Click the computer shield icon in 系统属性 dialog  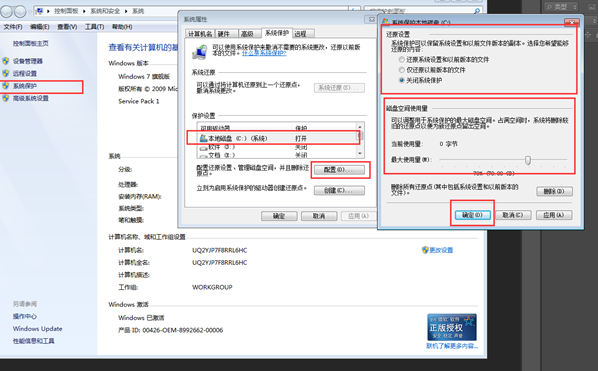(x=199, y=52)
